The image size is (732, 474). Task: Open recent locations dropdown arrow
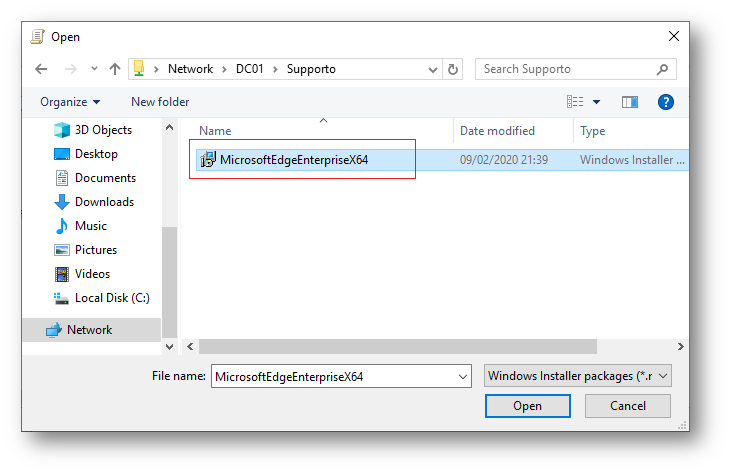pos(94,69)
